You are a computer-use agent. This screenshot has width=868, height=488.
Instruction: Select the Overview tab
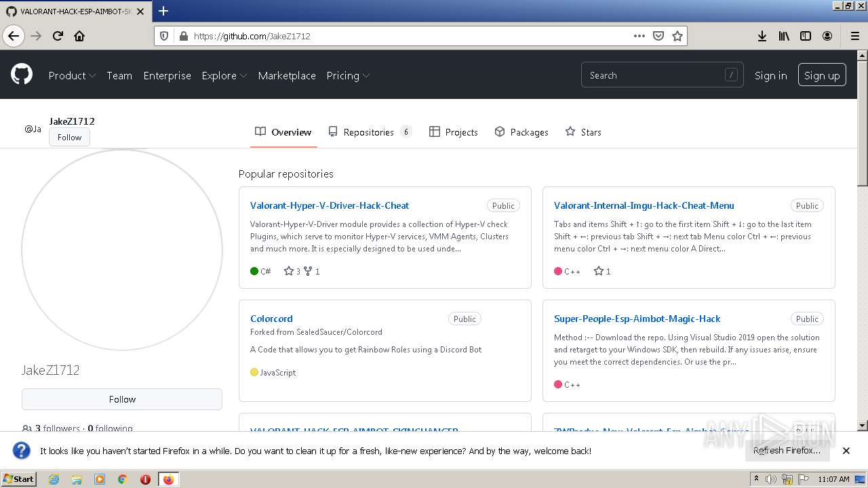point(283,132)
